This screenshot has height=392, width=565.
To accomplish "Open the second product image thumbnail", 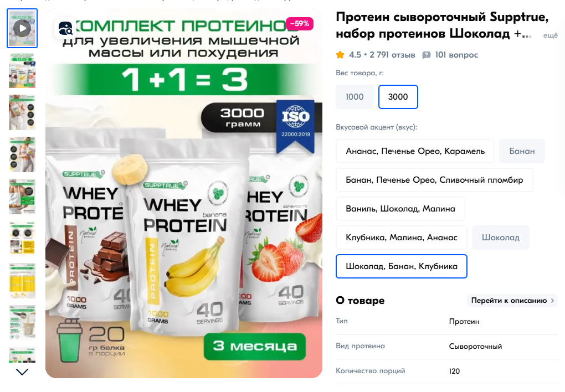I will point(22,71).
